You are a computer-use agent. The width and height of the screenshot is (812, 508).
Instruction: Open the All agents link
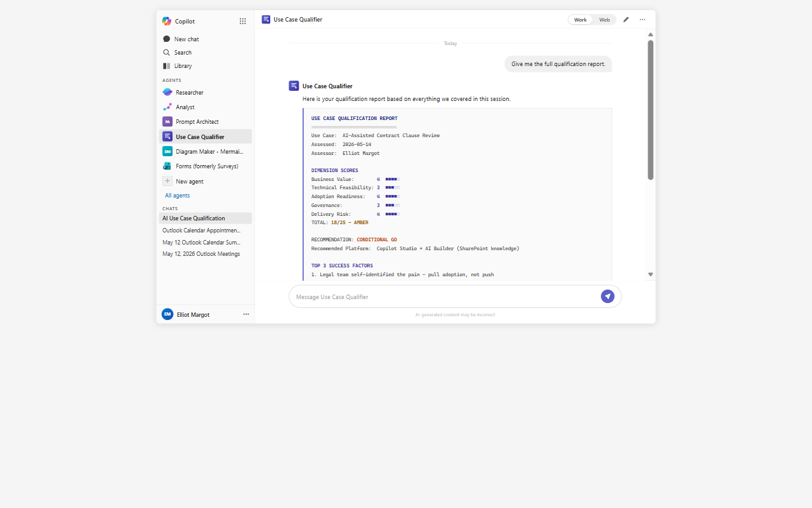coord(178,196)
